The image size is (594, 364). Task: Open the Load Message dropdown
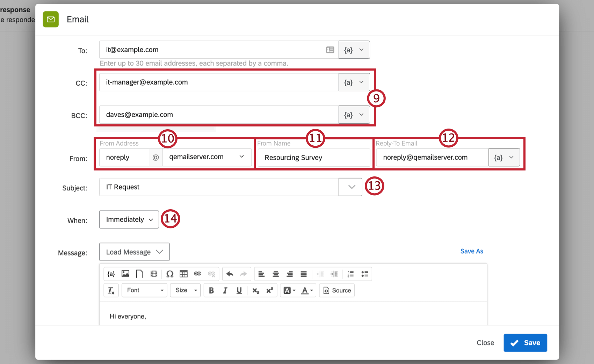pyautogui.click(x=134, y=252)
